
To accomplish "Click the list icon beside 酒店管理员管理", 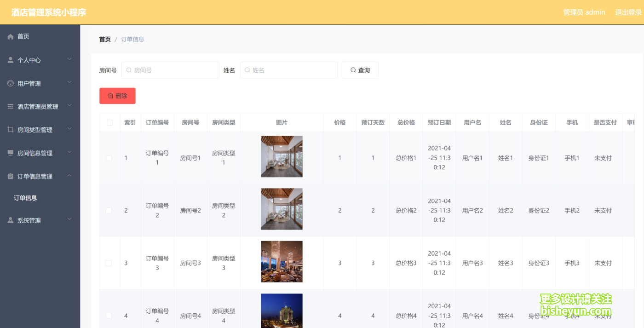I will [x=9, y=106].
